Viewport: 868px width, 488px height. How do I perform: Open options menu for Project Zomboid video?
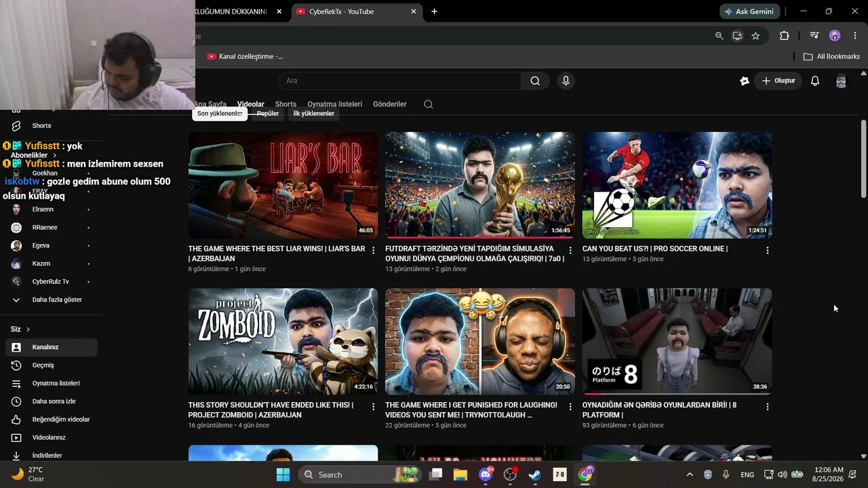(x=373, y=407)
